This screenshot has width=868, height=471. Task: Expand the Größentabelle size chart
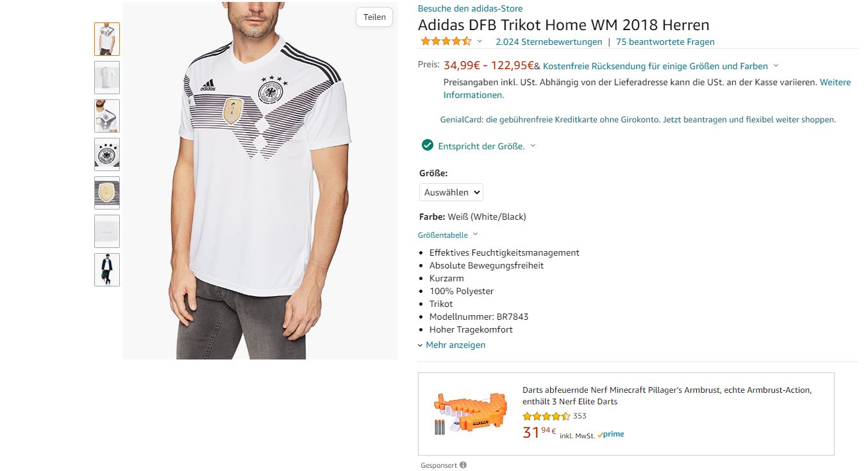coord(443,235)
